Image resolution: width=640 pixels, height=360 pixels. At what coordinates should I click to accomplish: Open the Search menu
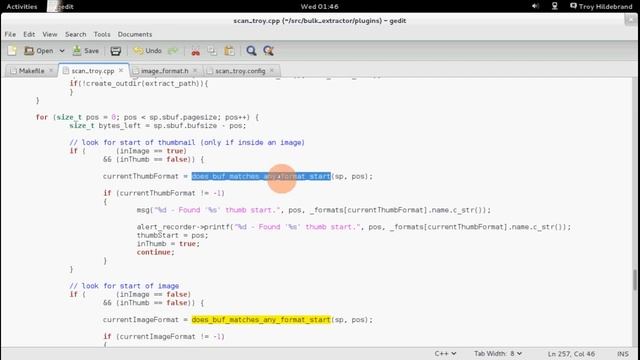pyautogui.click(x=76, y=34)
